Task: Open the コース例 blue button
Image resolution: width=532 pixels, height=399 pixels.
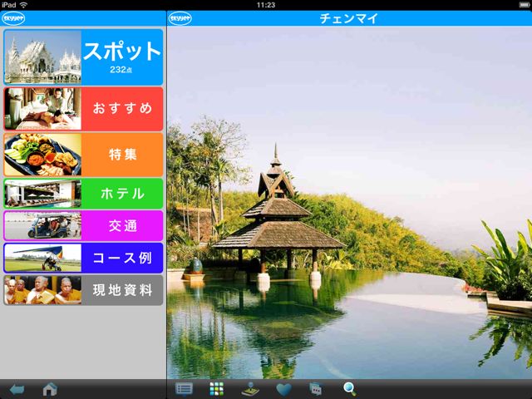Action: (x=83, y=258)
